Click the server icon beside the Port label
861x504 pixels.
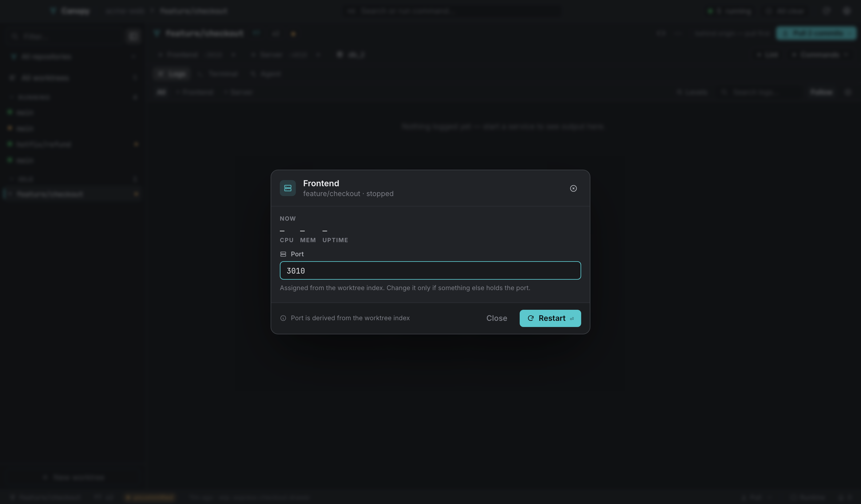point(283,254)
